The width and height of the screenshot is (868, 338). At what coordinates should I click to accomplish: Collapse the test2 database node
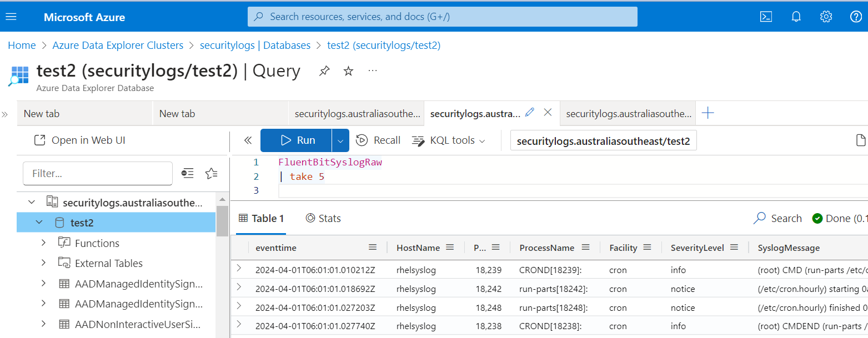(39, 223)
